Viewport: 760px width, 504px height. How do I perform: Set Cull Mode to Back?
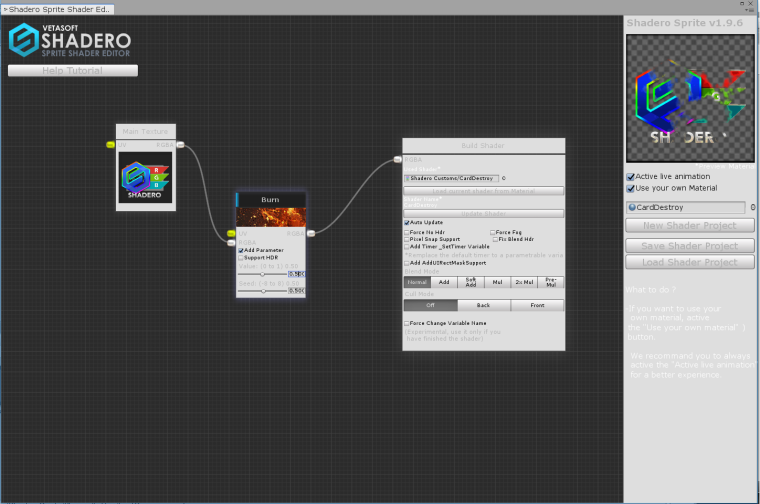tap(484, 305)
